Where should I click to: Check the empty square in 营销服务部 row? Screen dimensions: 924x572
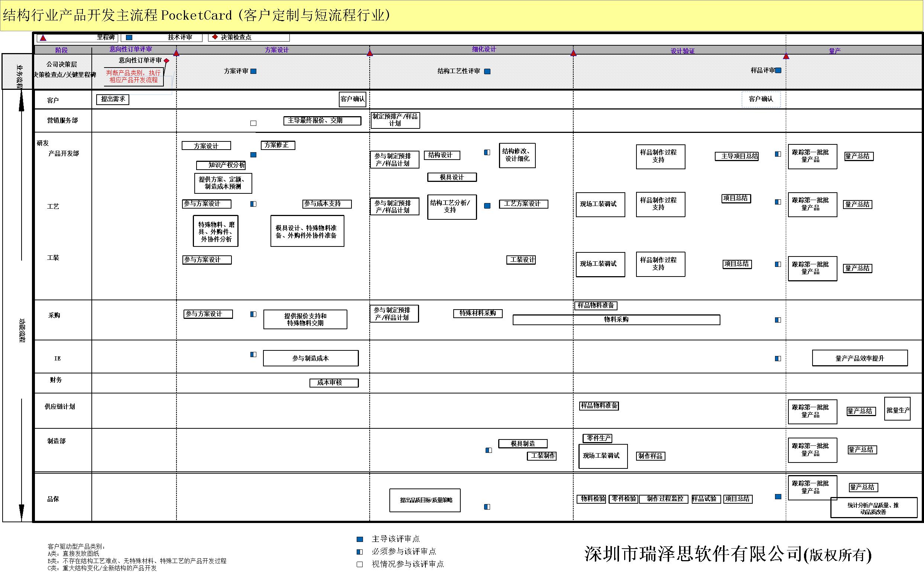[254, 123]
